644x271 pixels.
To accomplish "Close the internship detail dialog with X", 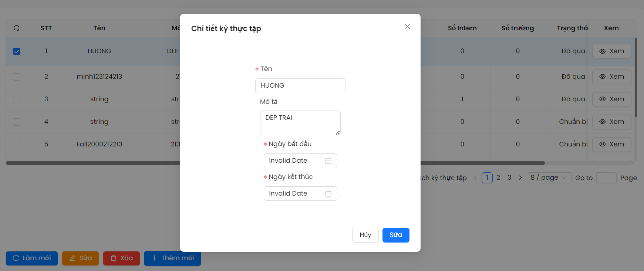I will (407, 27).
